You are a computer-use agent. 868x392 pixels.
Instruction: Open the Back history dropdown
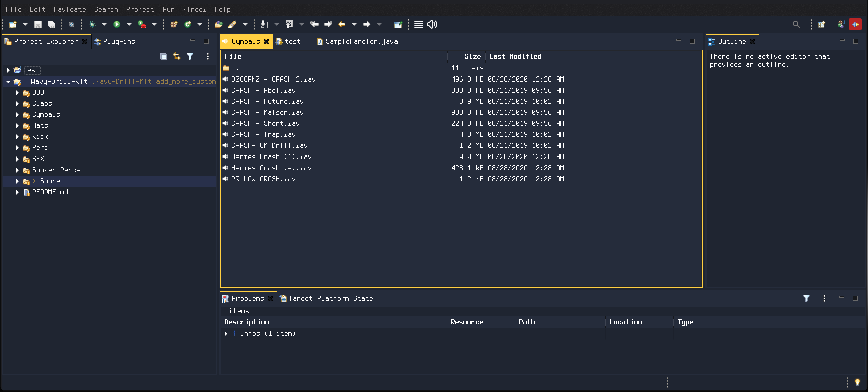pyautogui.click(x=354, y=24)
